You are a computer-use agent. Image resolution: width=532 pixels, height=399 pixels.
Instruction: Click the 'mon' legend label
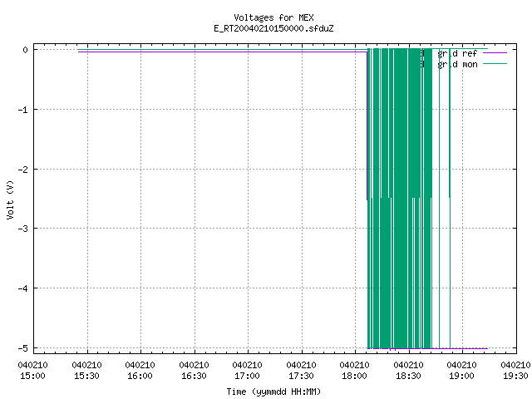pos(470,65)
